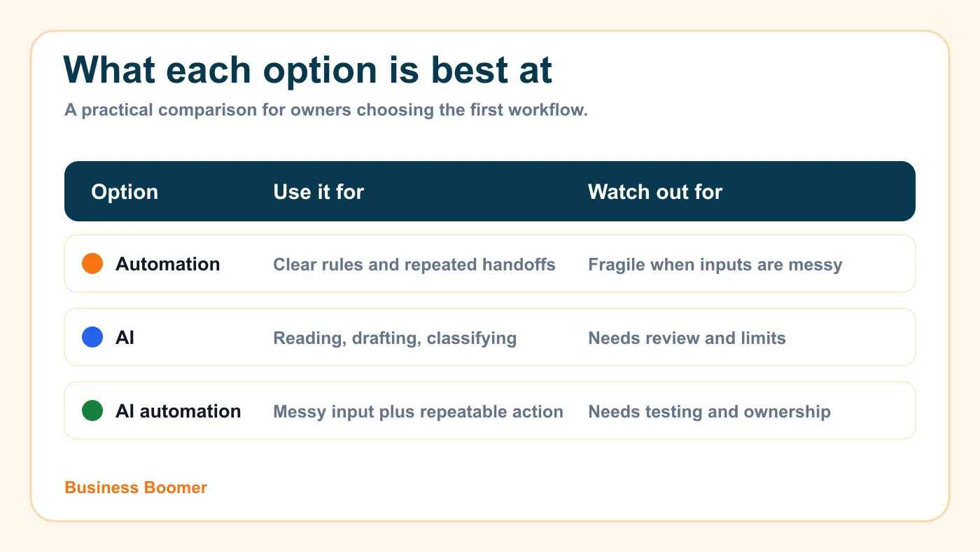Click the green dot beside AI automation
Image resolution: width=980 pixels, height=552 pixels.
coord(92,410)
